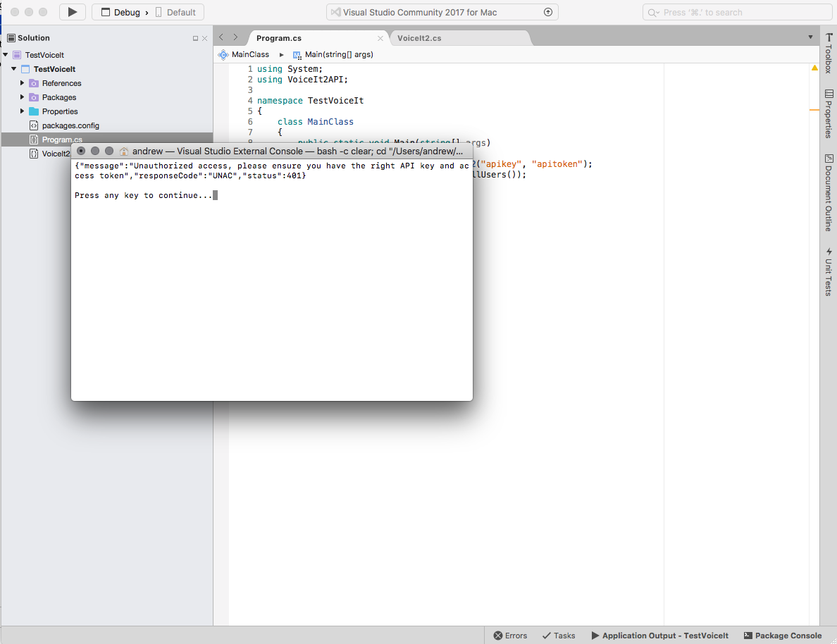
Task: Click the "namespace TestVoiceIt" line
Action: pos(310,100)
